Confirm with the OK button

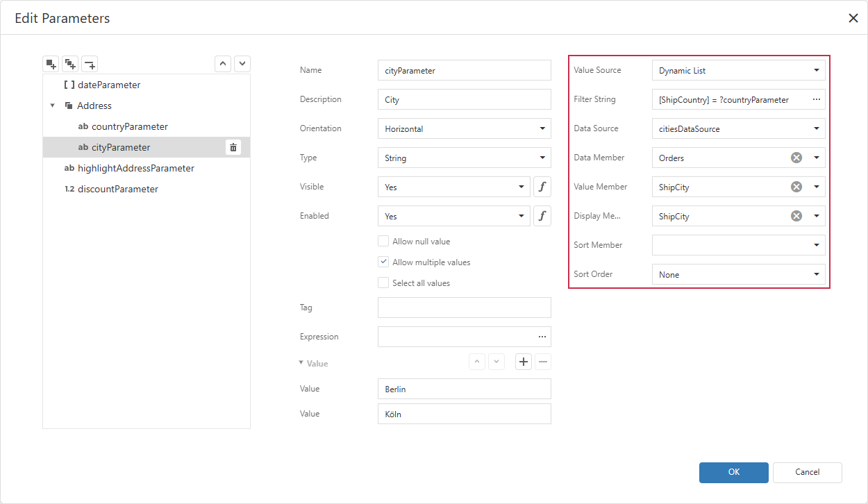[734, 472]
